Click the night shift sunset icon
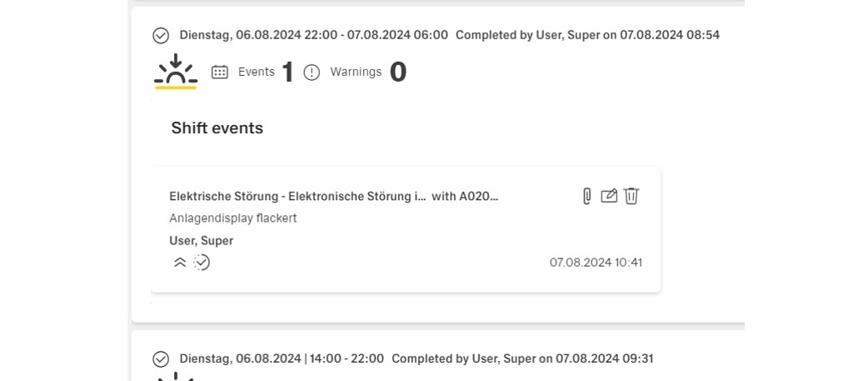The width and height of the screenshot is (868, 381). click(176, 72)
